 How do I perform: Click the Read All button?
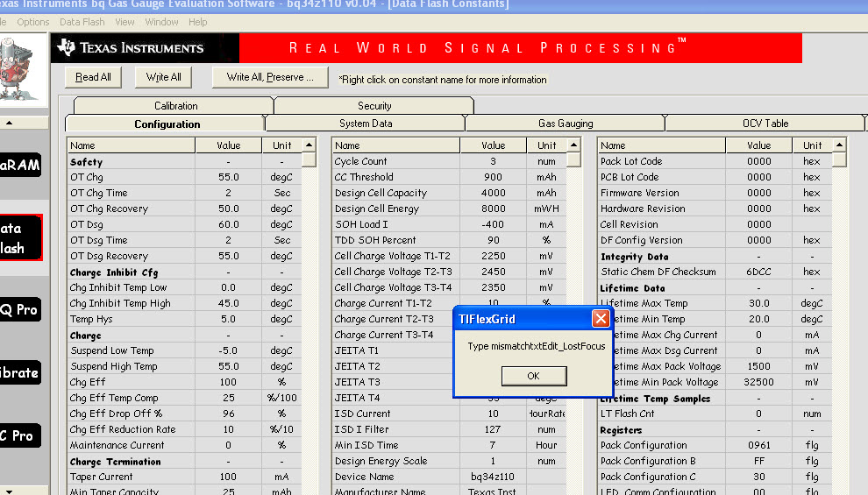(x=93, y=77)
